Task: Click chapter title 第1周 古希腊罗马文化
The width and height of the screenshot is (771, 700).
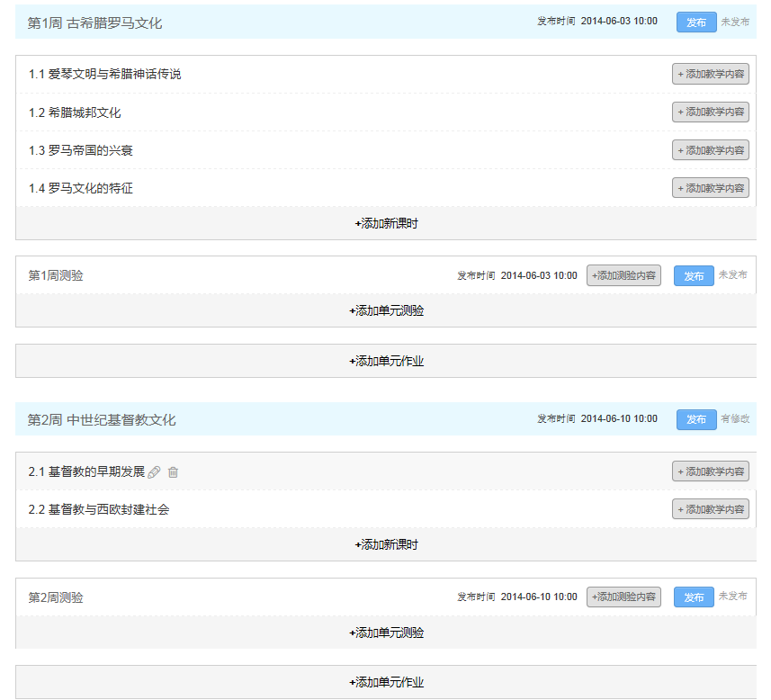Action: (94, 22)
